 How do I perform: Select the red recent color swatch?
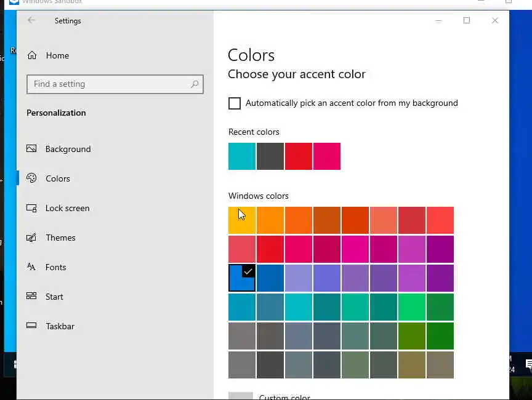(x=299, y=156)
